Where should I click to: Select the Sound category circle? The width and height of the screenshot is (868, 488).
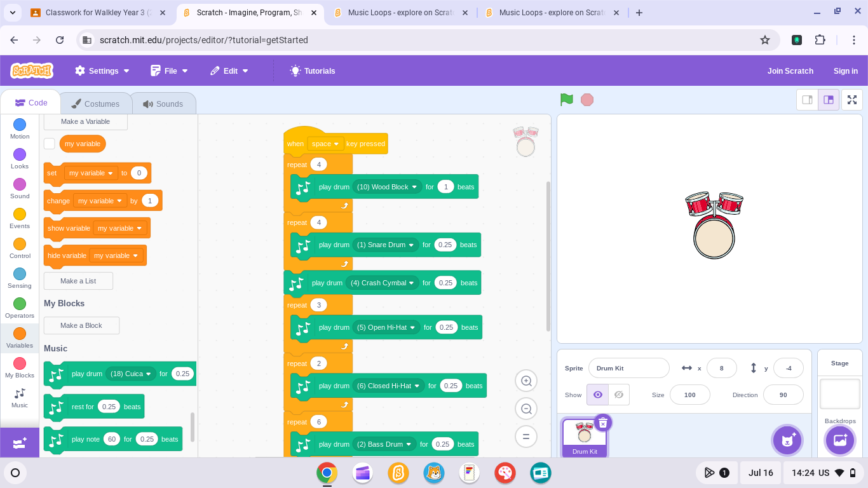pyautogui.click(x=20, y=184)
